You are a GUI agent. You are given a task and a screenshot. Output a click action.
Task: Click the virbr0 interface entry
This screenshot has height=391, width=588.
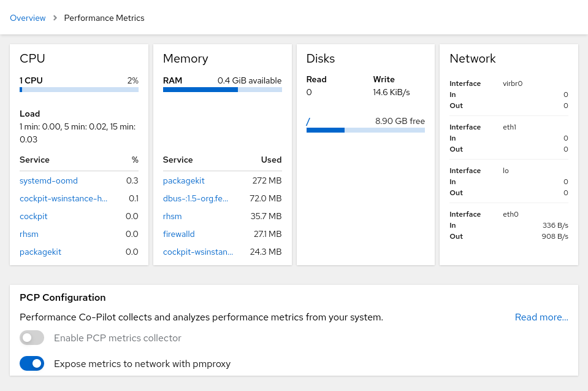(x=512, y=83)
